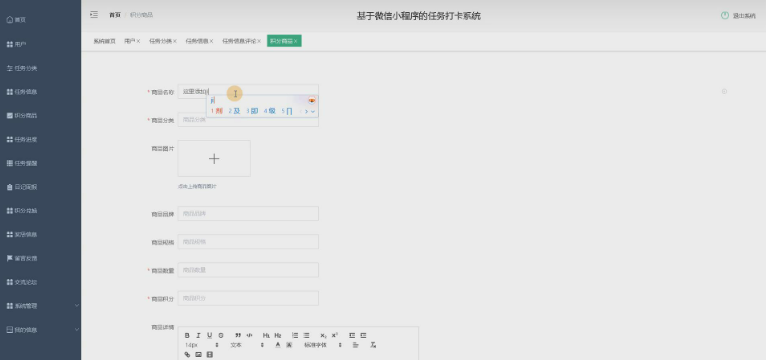Image resolution: width=767 pixels, height=360 pixels.
Task: Pick the background highlight color swatch
Action: (289, 345)
